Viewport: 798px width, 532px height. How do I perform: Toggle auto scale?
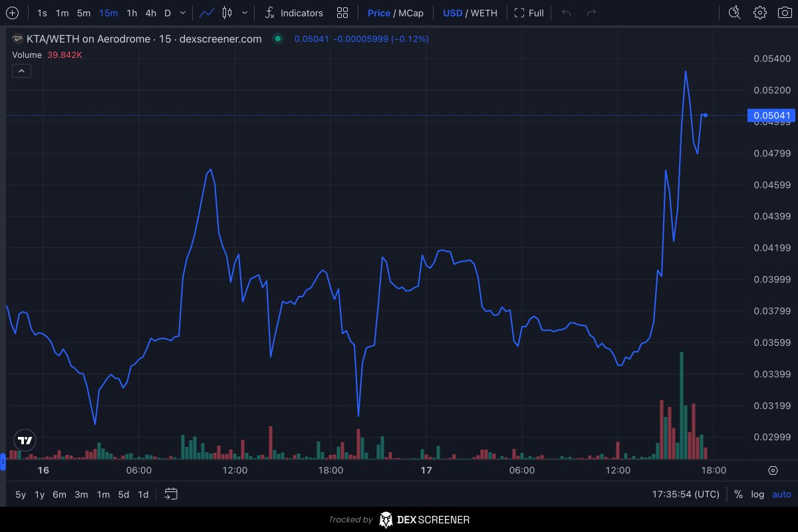(x=781, y=494)
